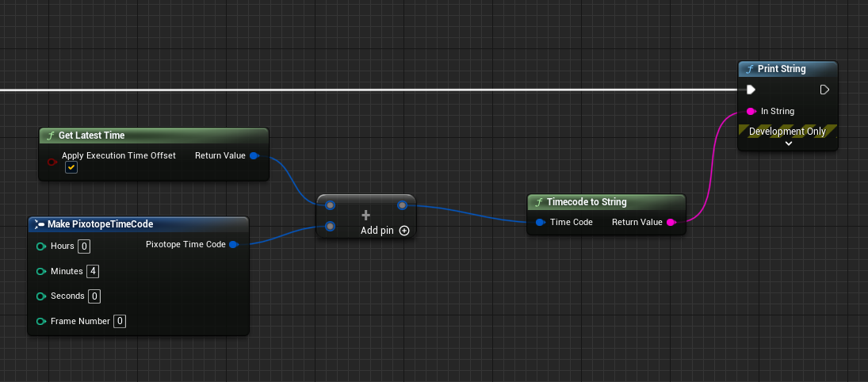Image resolution: width=868 pixels, height=382 pixels.
Task: Click the Time Code input pin
Action: (540, 222)
